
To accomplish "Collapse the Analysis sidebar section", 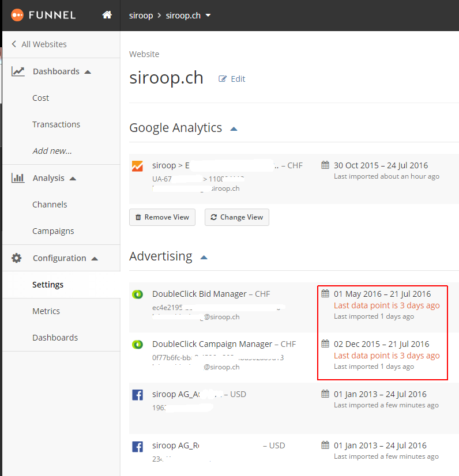I will pyautogui.click(x=73, y=179).
